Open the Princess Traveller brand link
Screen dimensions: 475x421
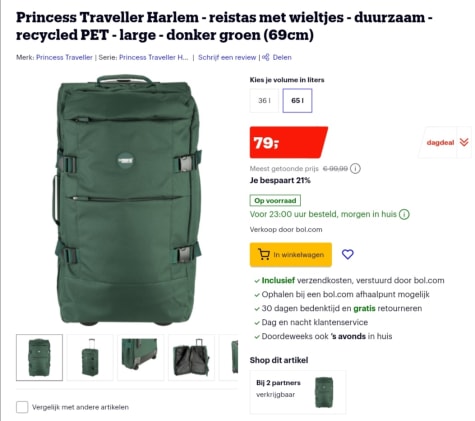point(64,57)
